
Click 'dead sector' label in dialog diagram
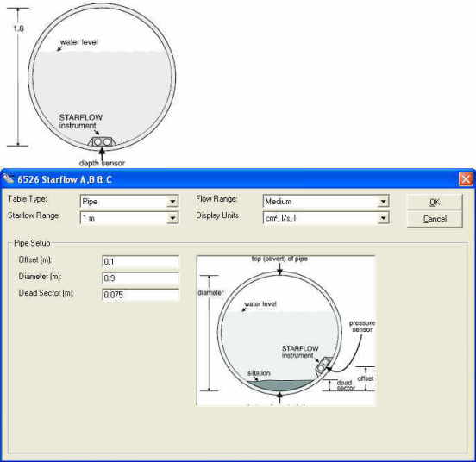point(346,385)
